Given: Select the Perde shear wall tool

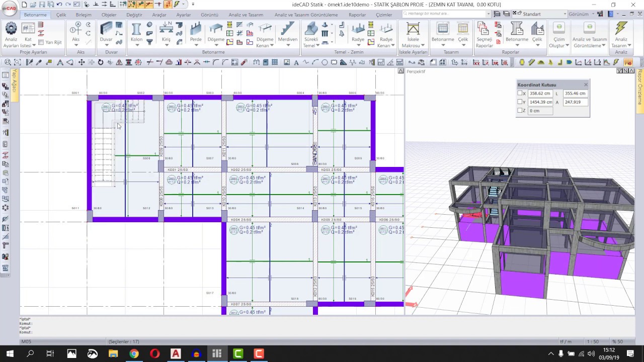Looking at the screenshot, I should tap(196, 33).
